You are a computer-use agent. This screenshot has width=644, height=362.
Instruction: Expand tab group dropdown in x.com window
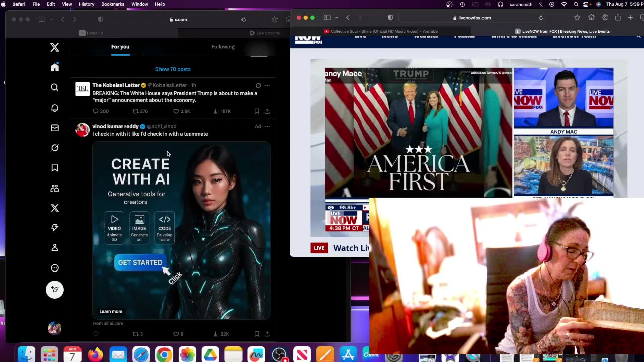[51, 19]
